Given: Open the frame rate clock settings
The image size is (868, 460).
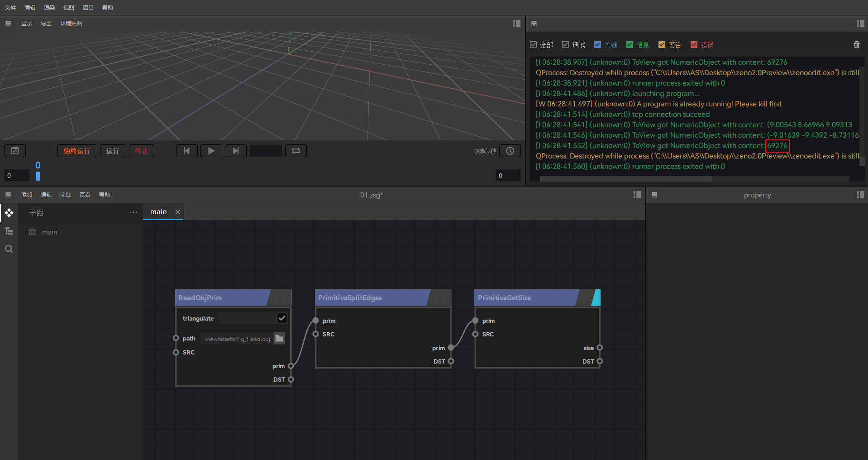Looking at the screenshot, I should pos(510,151).
